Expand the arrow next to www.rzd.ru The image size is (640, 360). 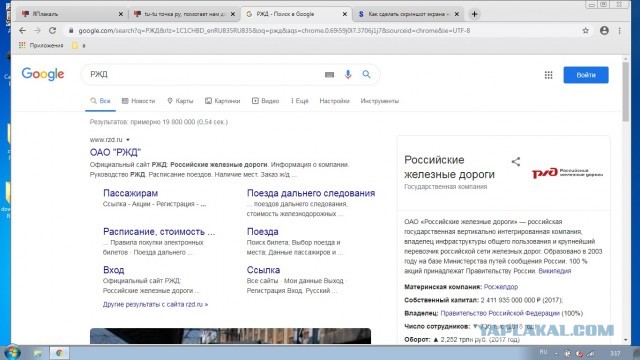128,140
